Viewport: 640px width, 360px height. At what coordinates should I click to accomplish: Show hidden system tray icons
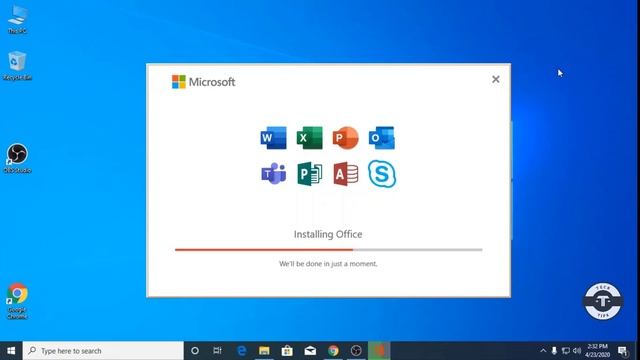click(543, 351)
